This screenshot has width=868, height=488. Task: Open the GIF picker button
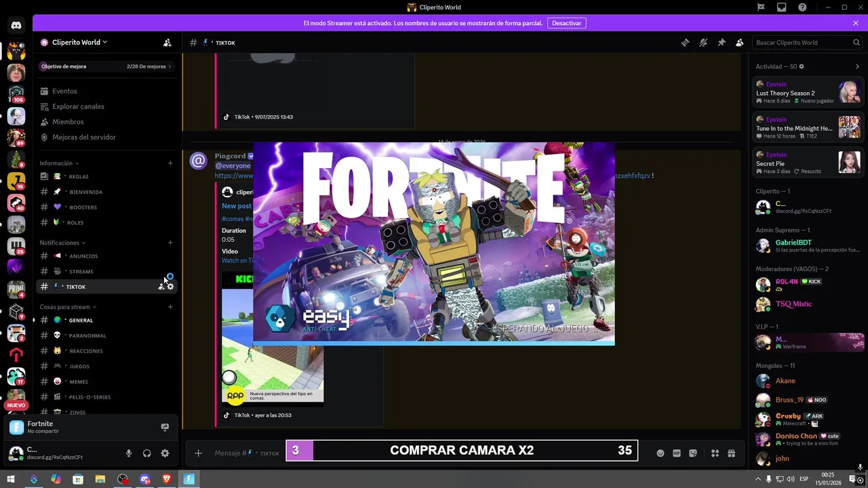coord(677,453)
